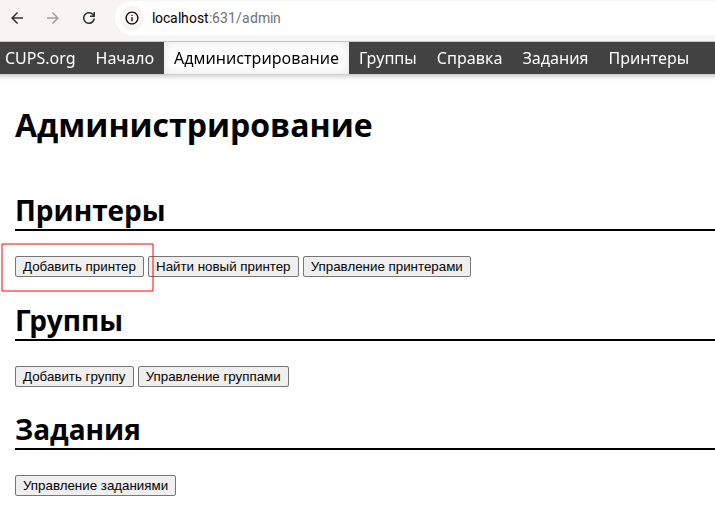The height and width of the screenshot is (505, 715).
Task: Select the Администрирование tab
Action: pyautogui.click(x=256, y=58)
